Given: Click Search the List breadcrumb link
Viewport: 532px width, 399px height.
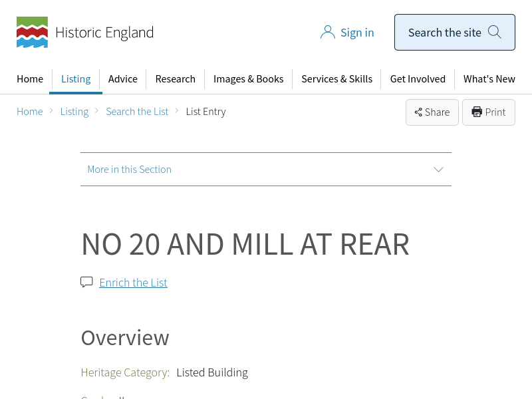Looking at the screenshot, I should [x=137, y=112].
